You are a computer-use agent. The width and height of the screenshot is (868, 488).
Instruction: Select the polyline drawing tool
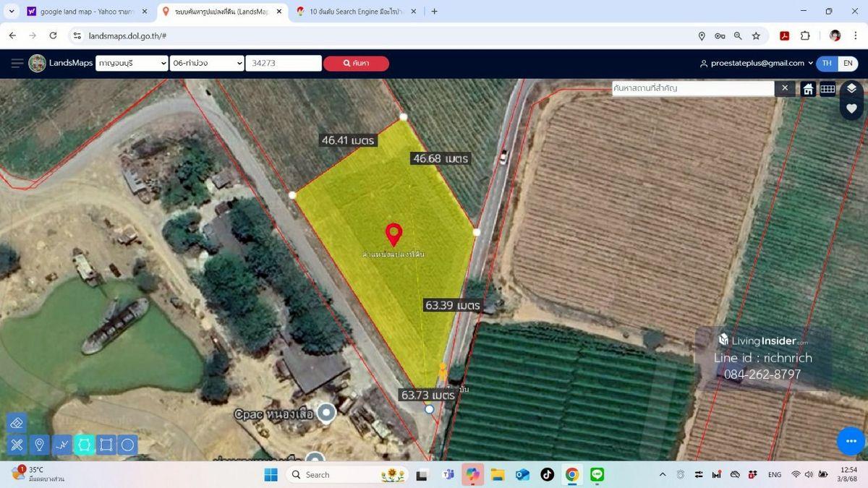coord(62,445)
